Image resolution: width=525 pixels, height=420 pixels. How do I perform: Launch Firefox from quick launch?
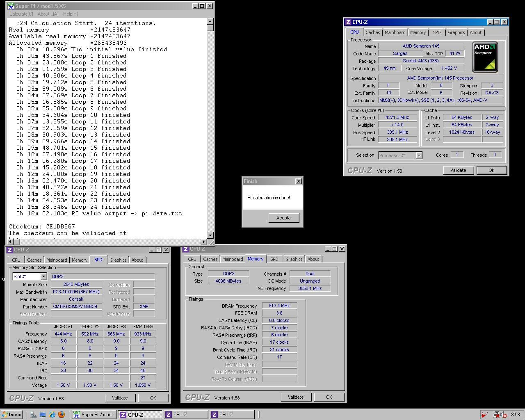(62, 415)
